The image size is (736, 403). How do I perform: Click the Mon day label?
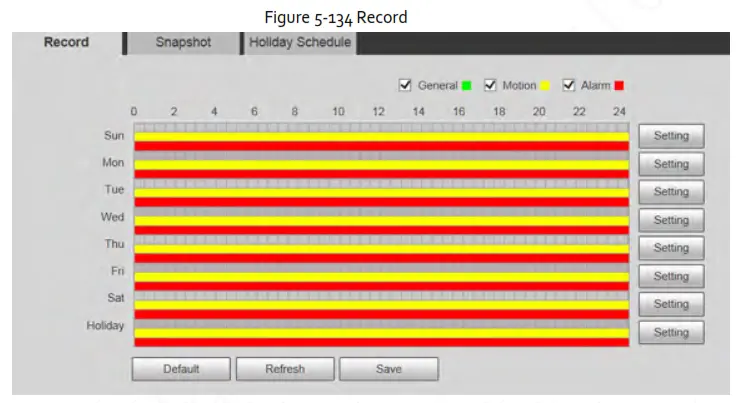point(113,162)
